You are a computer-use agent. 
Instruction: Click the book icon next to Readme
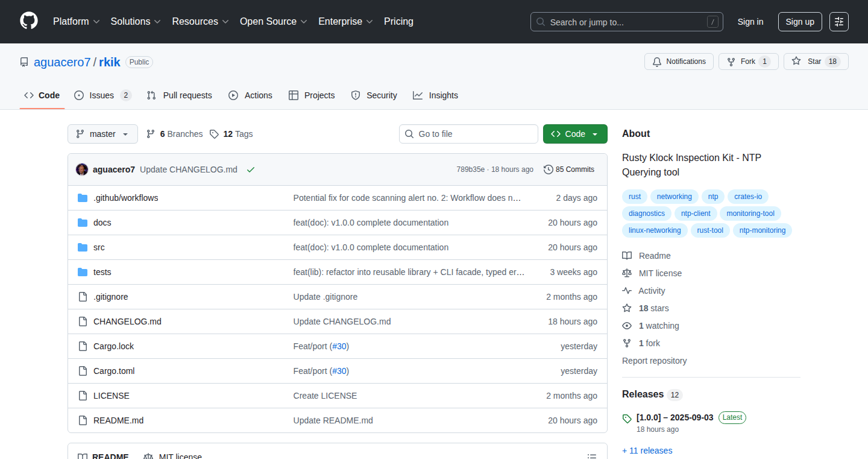tap(627, 256)
